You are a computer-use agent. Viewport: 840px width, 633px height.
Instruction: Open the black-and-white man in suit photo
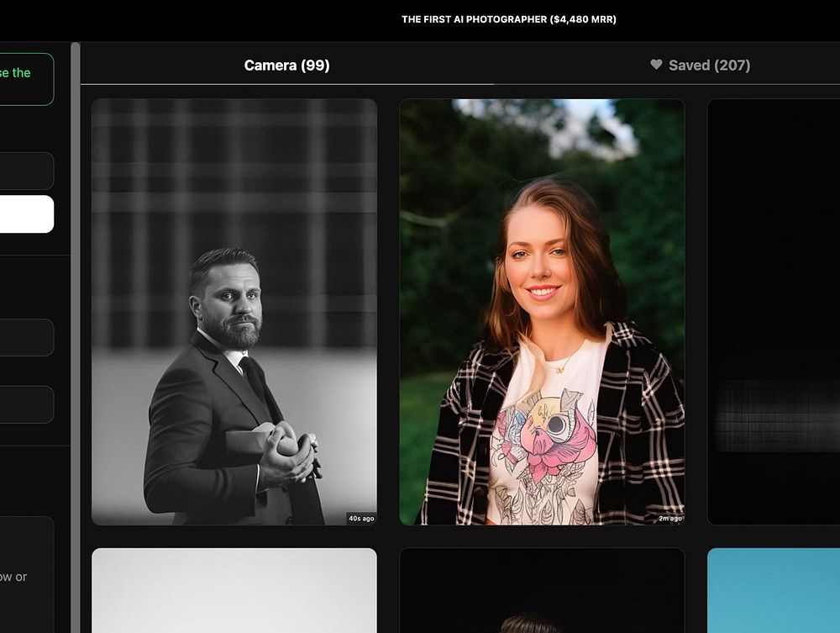tap(234, 311)
